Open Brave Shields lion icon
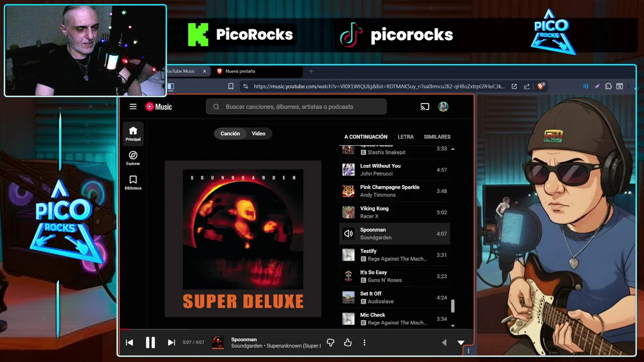 click(541, 86)
